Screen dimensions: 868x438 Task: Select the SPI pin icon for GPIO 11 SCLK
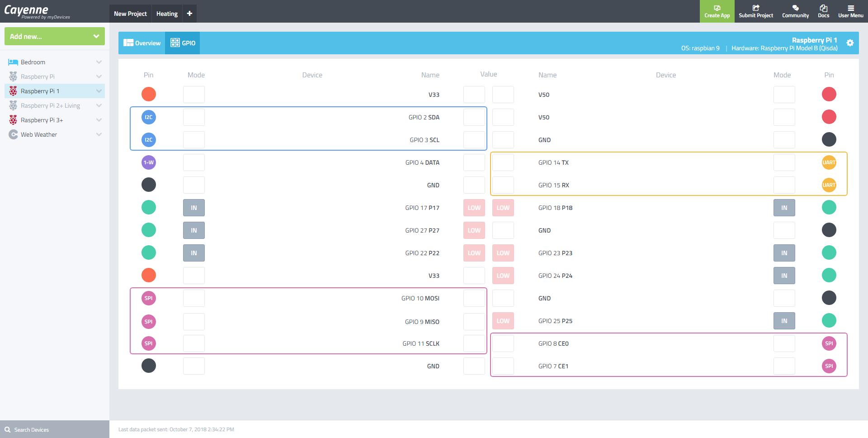click(x=149, y=343)
